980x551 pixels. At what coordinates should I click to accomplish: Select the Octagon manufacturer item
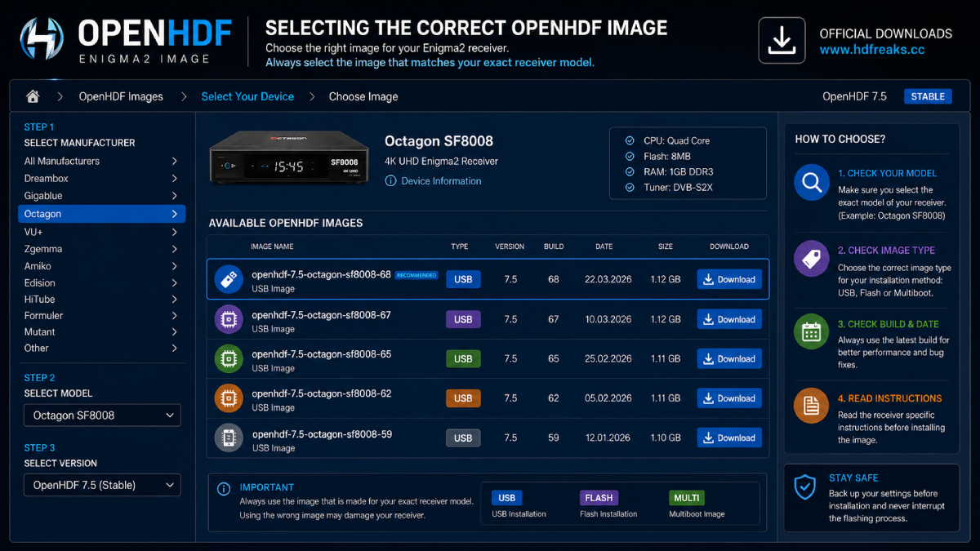click(101, 214)
